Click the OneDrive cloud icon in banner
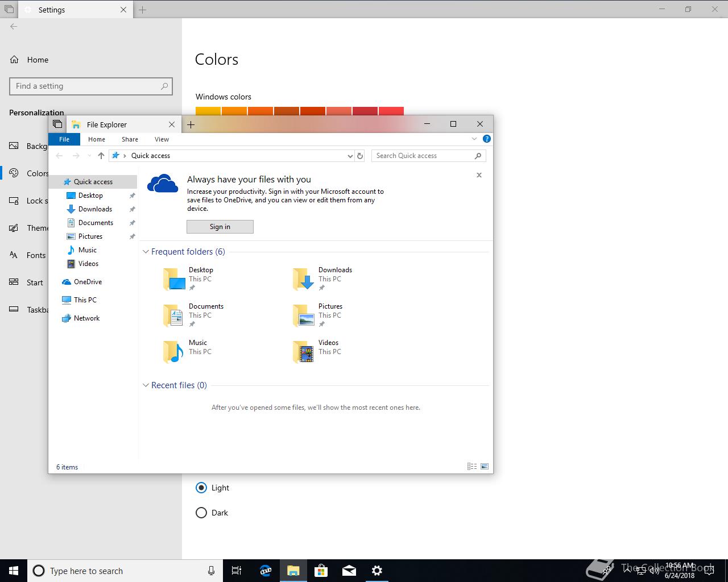Viewport: 728px width, 582px height. click(163, 184)
